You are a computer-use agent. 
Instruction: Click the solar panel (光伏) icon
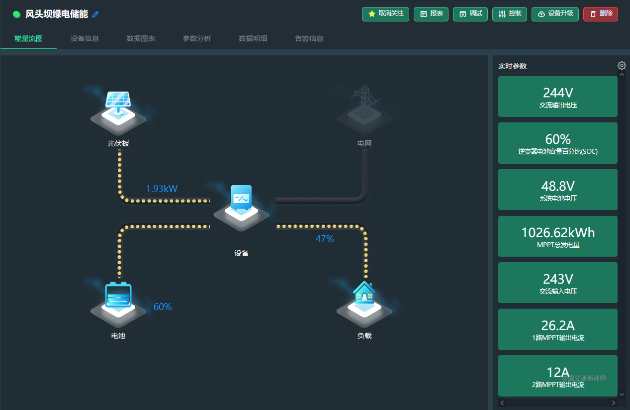pos(118,108)
